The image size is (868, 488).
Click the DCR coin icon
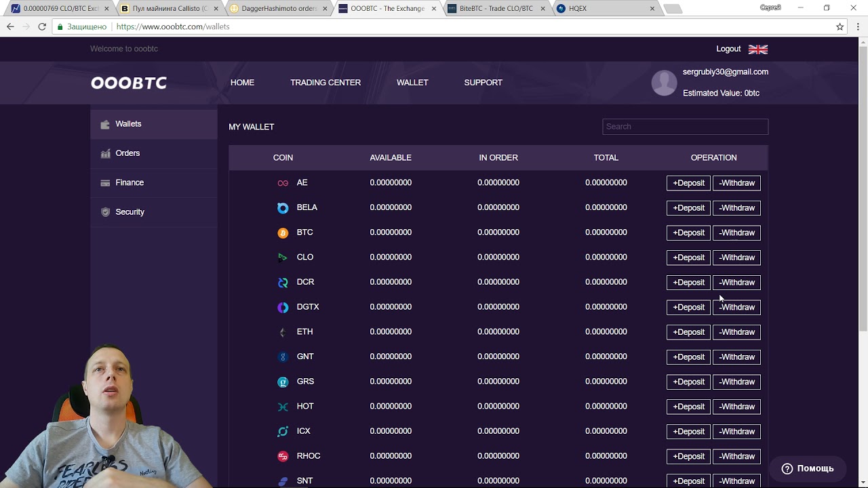(x=283, y=283)
